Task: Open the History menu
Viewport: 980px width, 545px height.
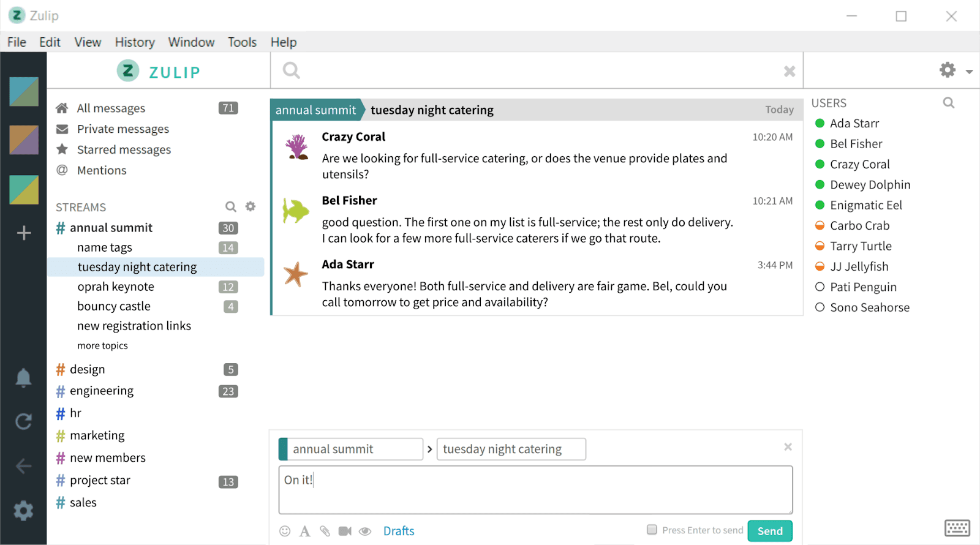Action: point(135,42)
